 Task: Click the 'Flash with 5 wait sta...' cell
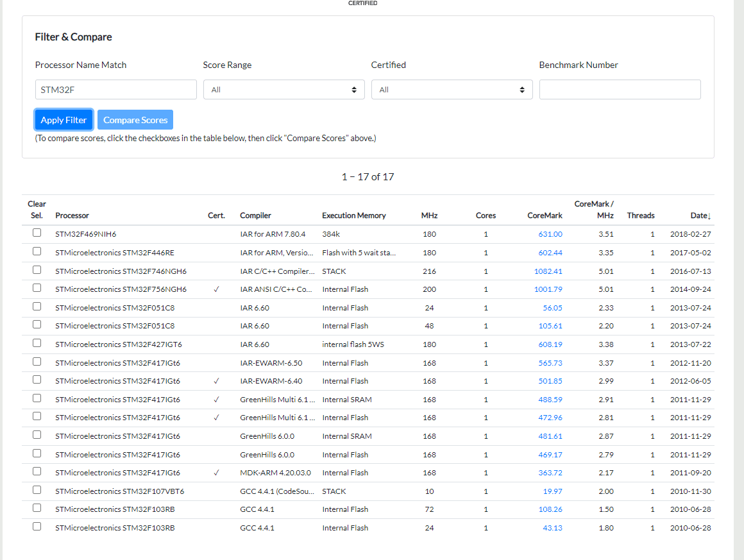359,253
